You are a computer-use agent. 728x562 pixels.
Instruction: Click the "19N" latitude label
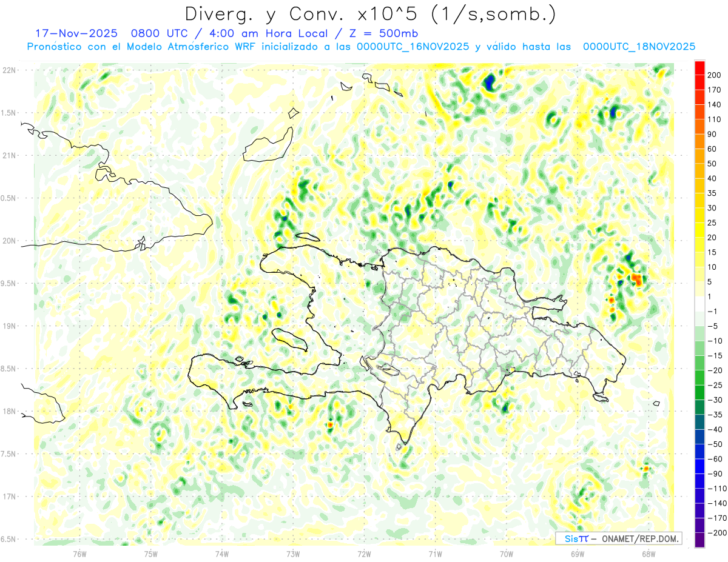tap(9, 326)
